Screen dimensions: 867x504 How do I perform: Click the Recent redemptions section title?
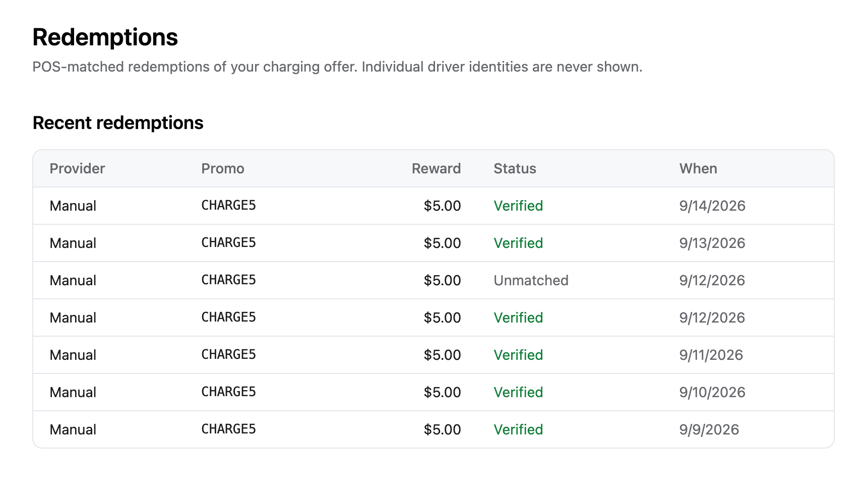click(118, 123)
